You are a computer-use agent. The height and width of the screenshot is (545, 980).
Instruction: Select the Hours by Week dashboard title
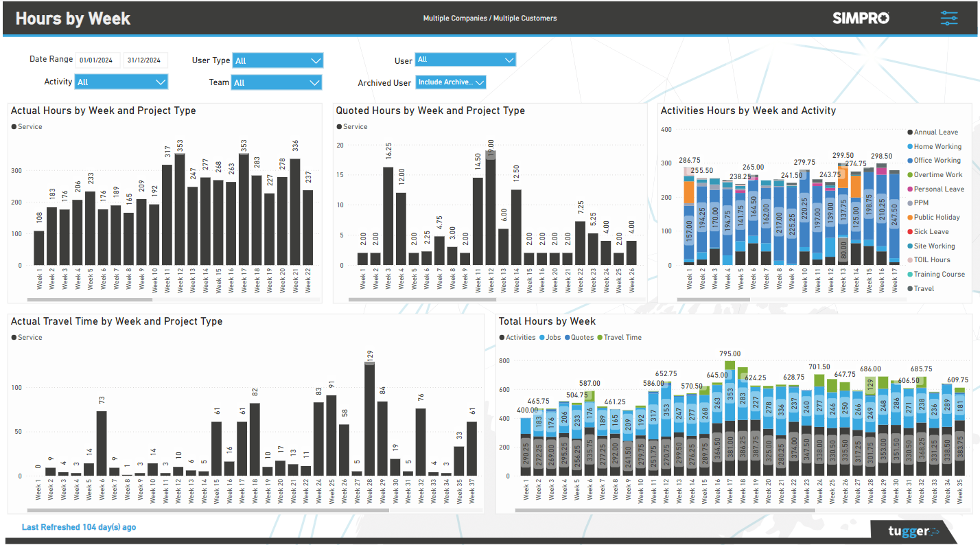tap(72, 19)
